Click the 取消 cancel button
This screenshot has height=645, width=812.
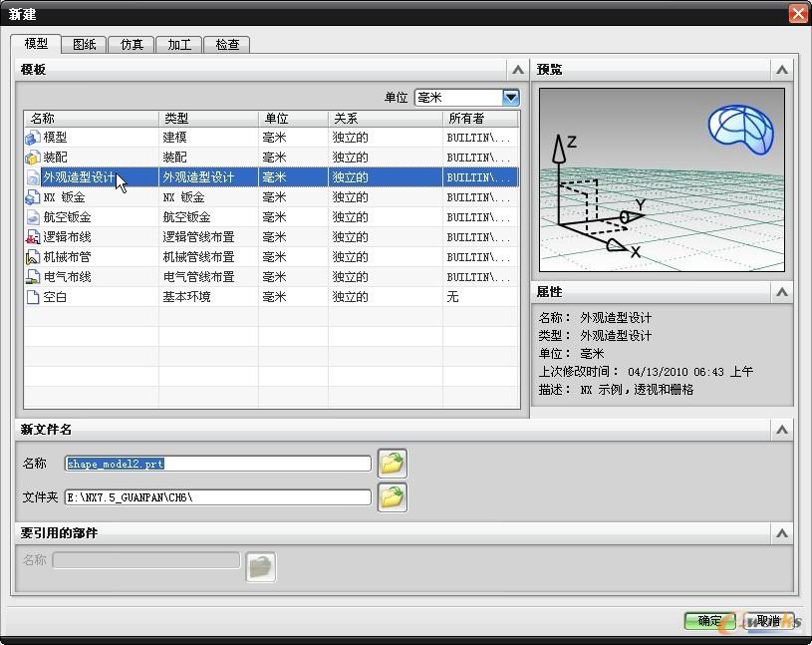(767, 621)
